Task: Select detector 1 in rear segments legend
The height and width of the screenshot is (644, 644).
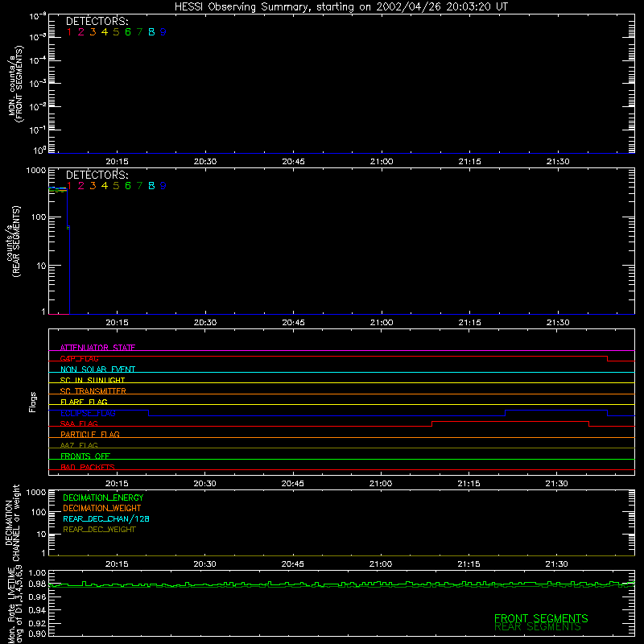Action: [69, 186]
